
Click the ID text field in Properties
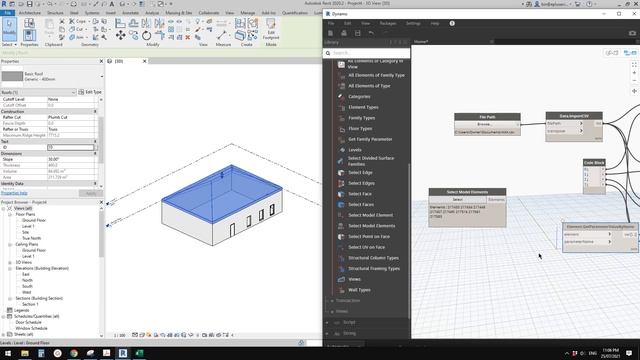(70, 147)
